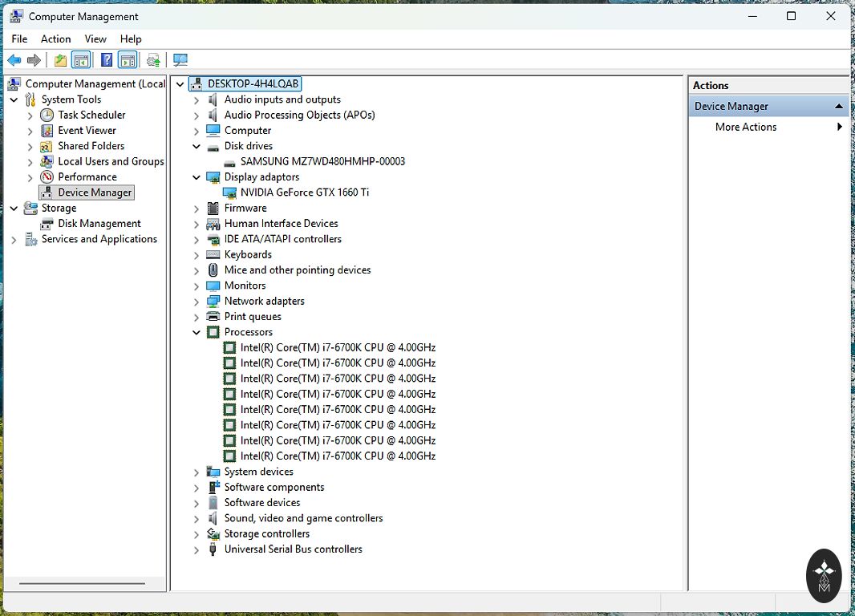The height and width of the screenshot is (616, 855).
Task: Click More Actions in Actions pane
Action: [x=746, y=127]
